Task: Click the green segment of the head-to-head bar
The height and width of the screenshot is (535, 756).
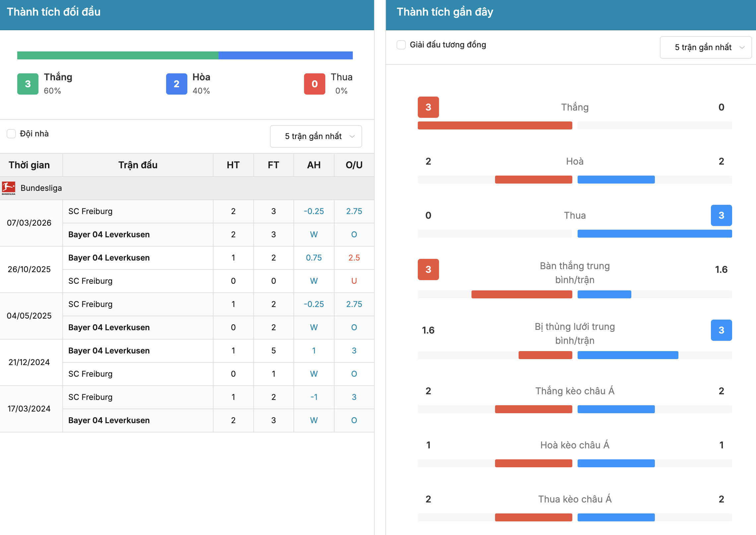Action: (118, 55)
